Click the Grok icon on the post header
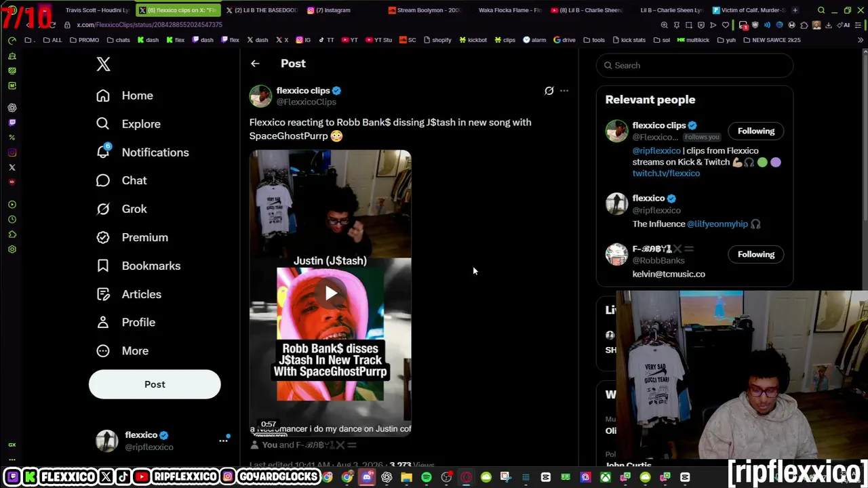 click(549, 90)
